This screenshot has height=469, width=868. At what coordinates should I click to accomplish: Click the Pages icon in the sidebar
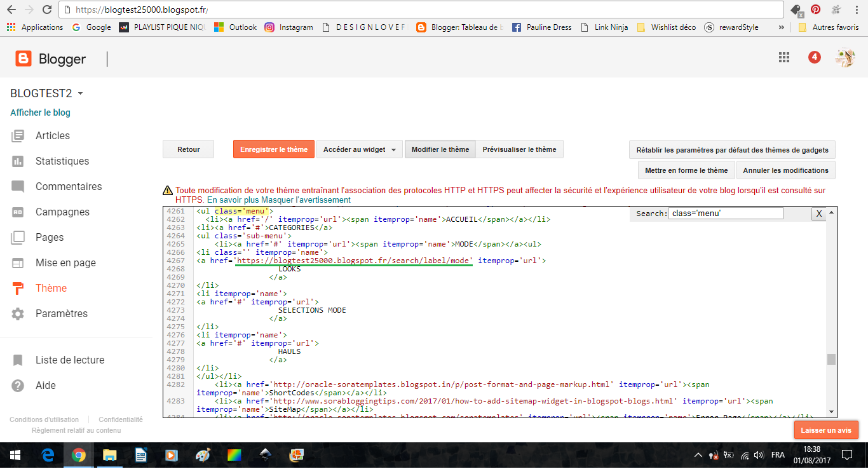pos(18,238)
